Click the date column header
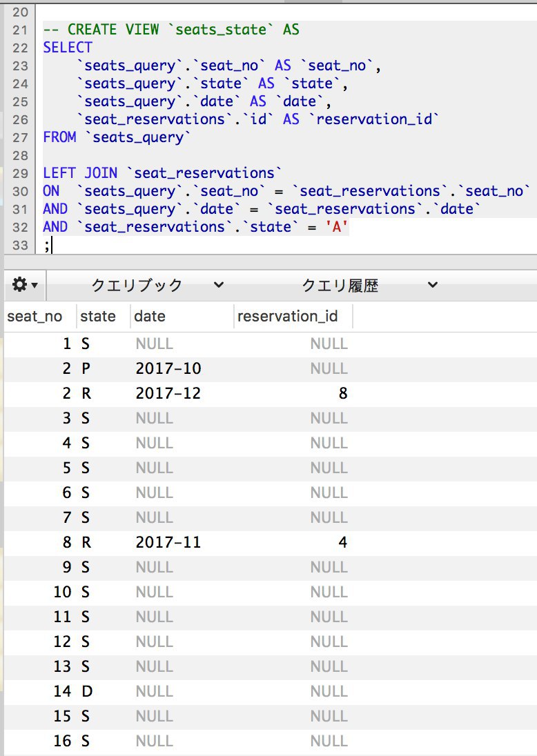The height and width of the screenshot is (756, 537). (x=150, y=317)
